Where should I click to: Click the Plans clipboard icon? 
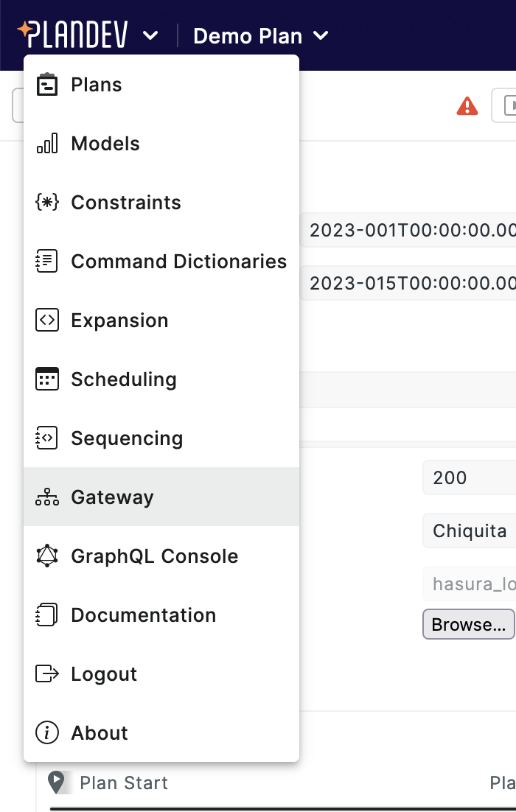click(46, 84)
